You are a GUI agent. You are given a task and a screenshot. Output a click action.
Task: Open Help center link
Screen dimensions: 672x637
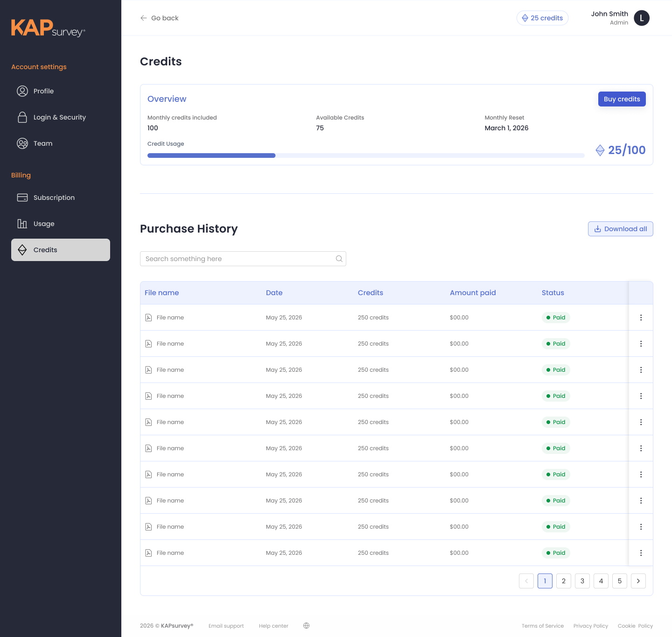click(273, 626)
